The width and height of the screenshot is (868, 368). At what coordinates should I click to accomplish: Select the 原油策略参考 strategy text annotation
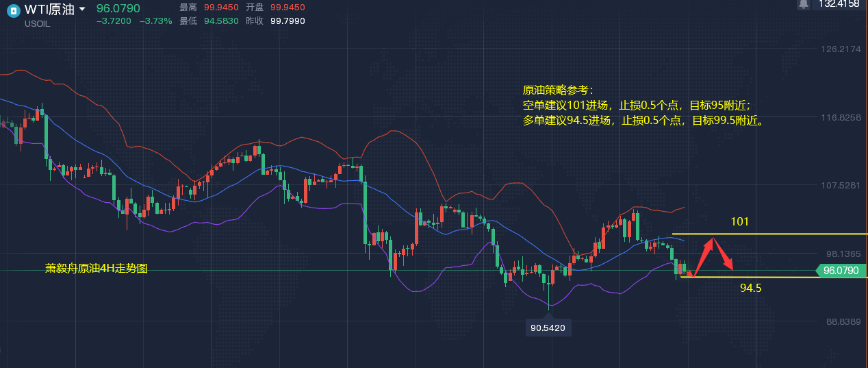coord(642,106)
